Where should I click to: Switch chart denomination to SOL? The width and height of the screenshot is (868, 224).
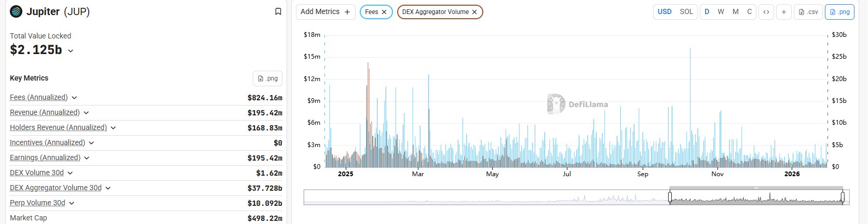coord(686,12)
